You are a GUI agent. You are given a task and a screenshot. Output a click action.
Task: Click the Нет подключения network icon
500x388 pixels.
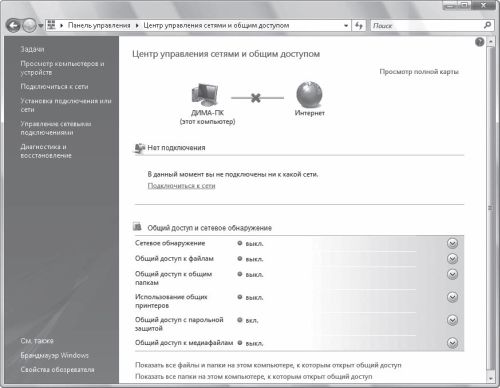(x=139, y=148)
